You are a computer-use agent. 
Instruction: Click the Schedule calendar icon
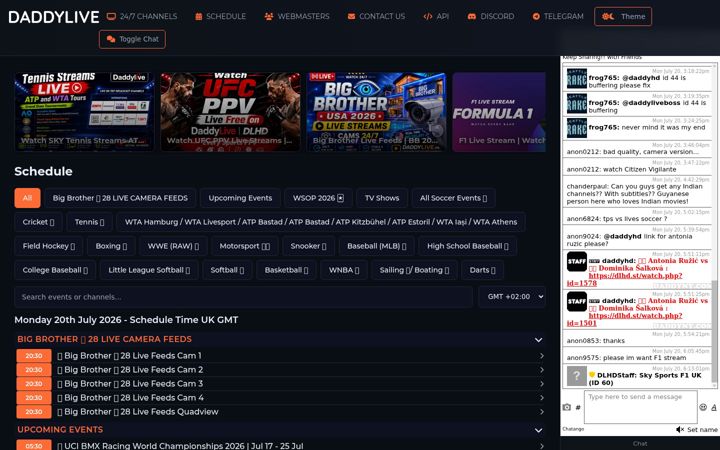point(199,17)
